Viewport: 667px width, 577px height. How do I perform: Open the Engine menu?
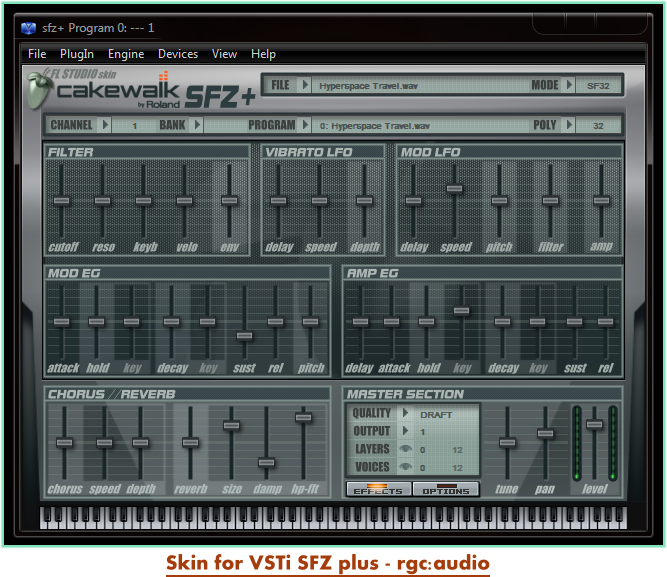click(x=126, y=54)
